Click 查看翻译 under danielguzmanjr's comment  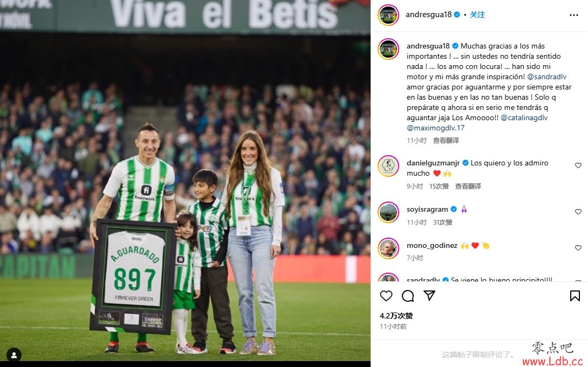point(468,186)
